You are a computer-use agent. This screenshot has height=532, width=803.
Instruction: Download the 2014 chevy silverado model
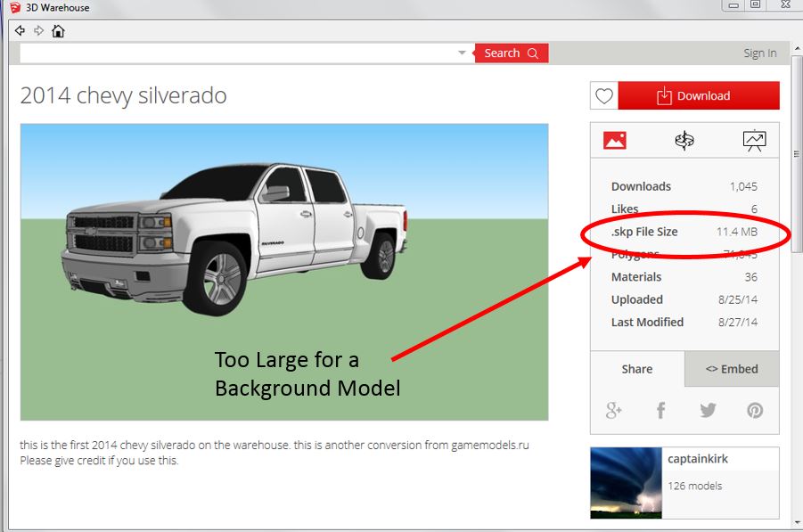point(699,95)
